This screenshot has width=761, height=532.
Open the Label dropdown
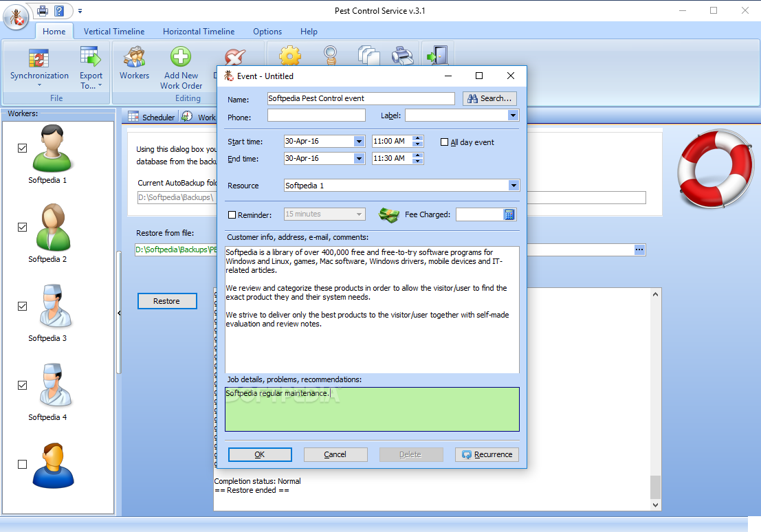513,115
